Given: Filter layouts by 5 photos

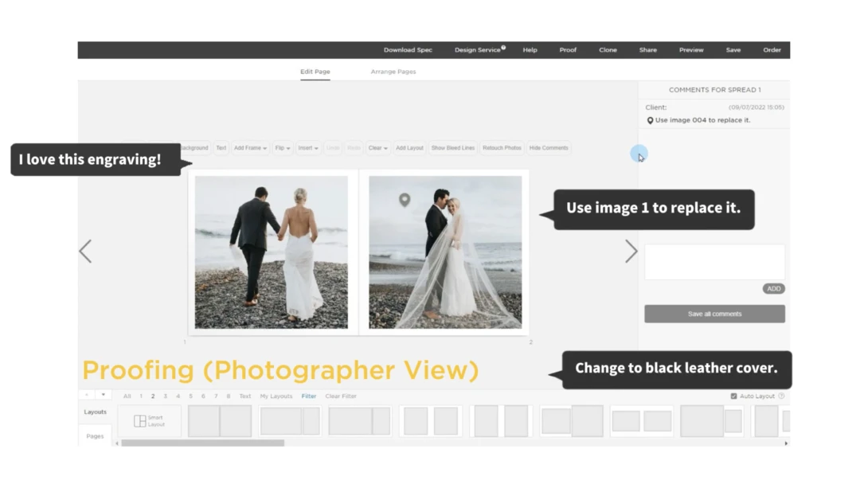Looking at the screenshot, I should [190, 396].
